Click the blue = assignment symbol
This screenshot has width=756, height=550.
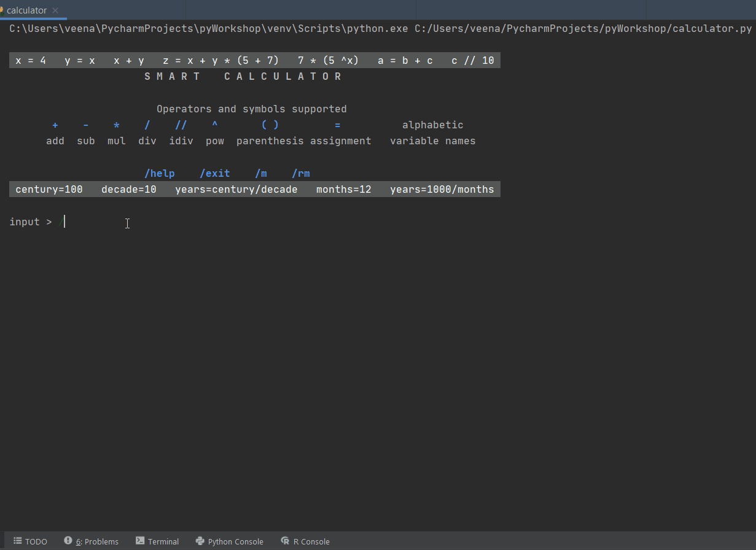(x=338, y=125)
